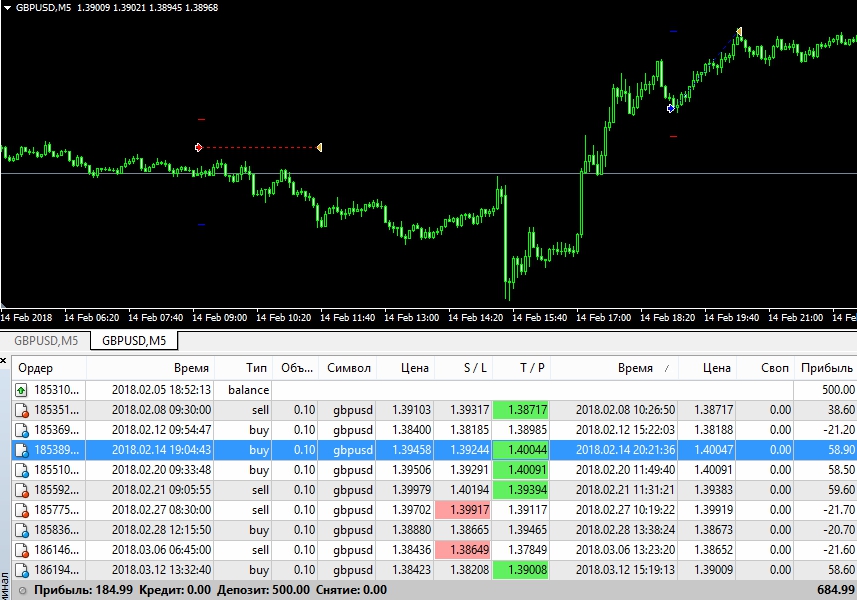Click the balance deposit icon of order 185310

(x=21, y=390)
